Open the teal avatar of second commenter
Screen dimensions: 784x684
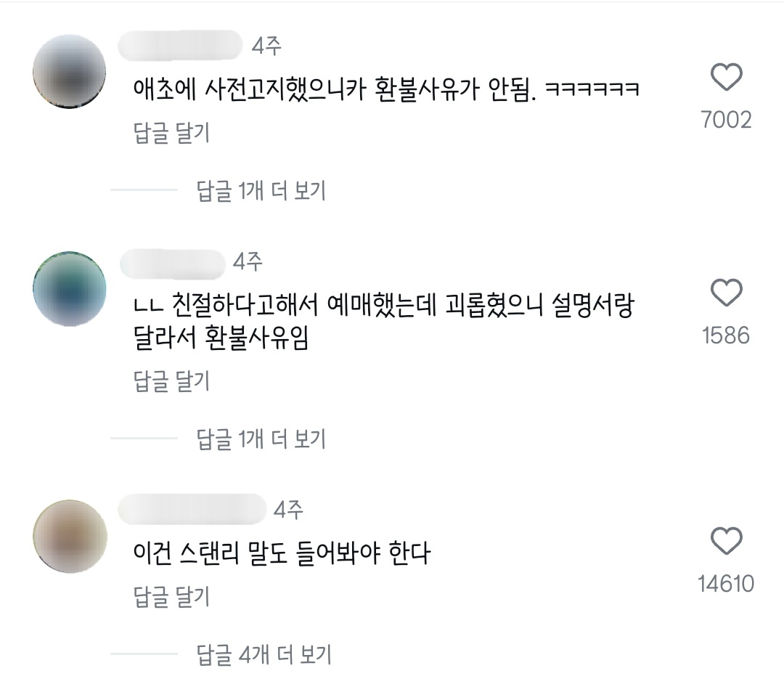[70, 289]
